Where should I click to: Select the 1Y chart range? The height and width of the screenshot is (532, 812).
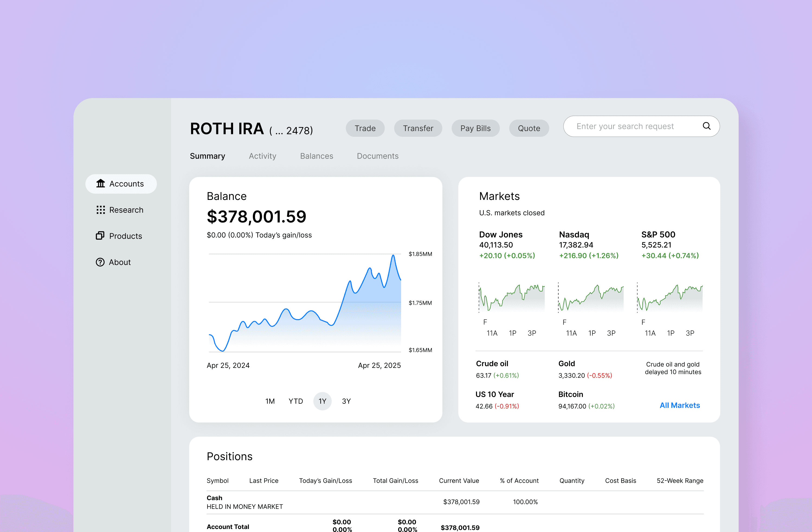click(323, 401)
